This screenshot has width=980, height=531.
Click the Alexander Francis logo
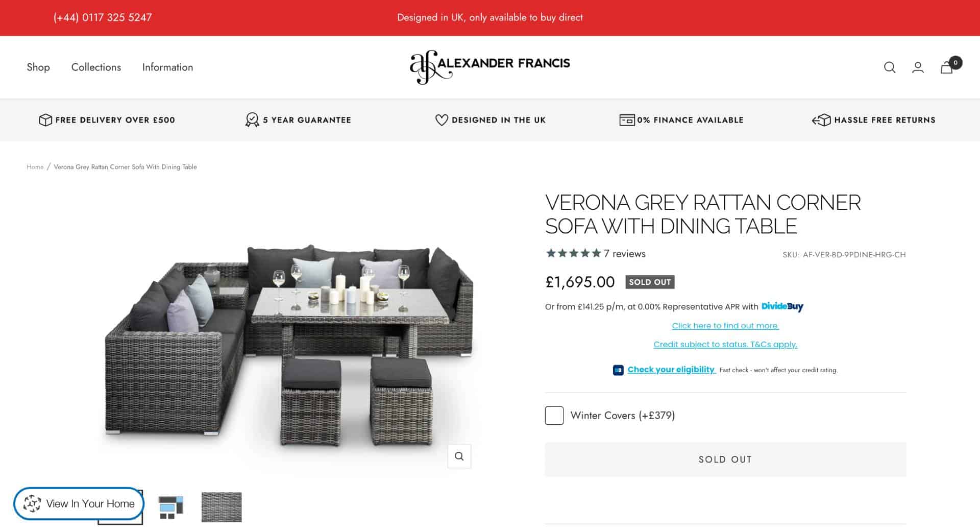pos(490,67)
